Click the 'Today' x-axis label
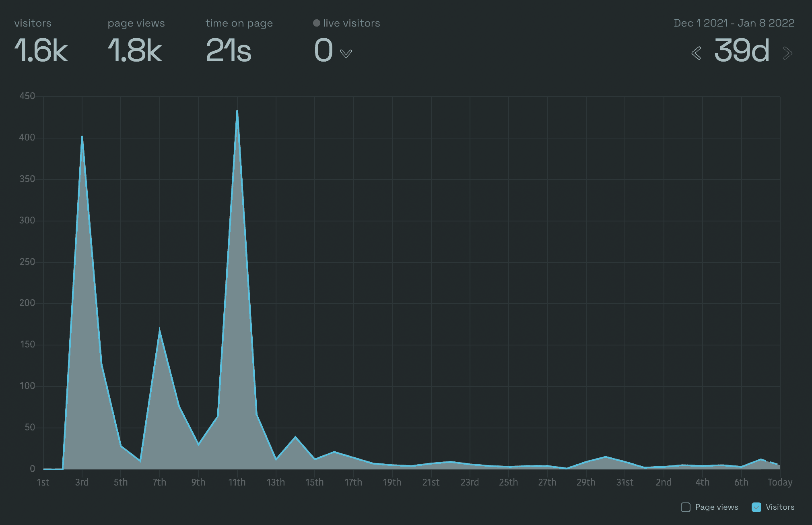 click(x=780, y=482)
